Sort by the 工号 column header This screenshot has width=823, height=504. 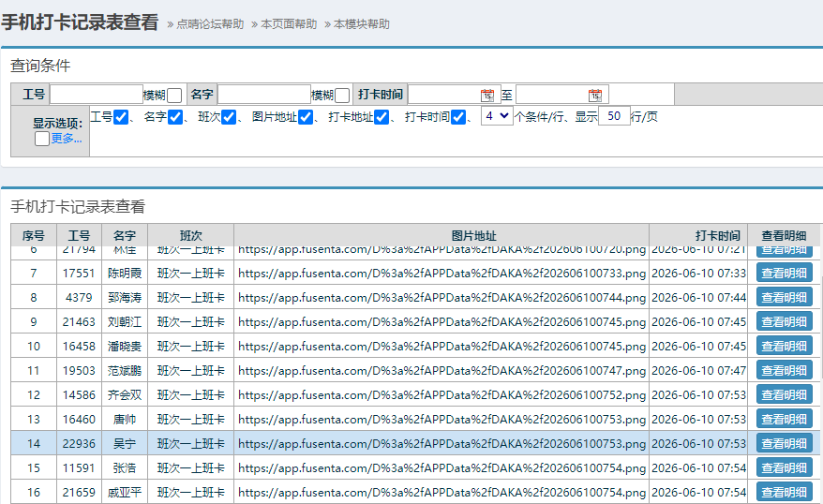point(80,235)
